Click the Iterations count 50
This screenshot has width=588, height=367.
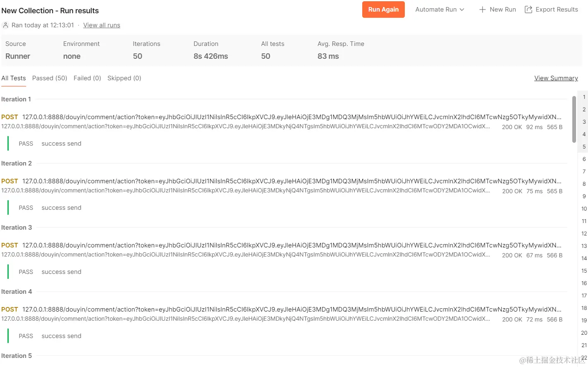coord(137,56)
